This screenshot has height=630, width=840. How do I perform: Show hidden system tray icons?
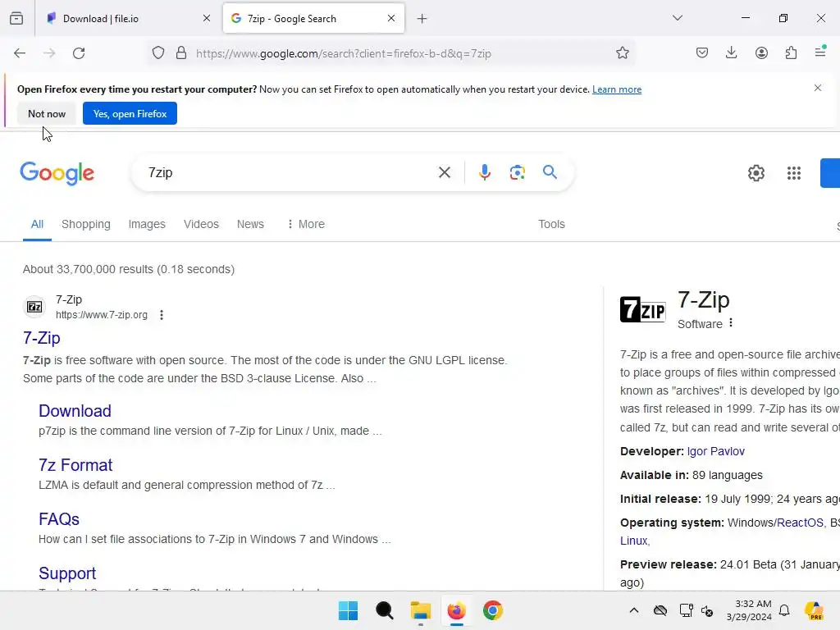pyautogui.click(x=634, y=610)
